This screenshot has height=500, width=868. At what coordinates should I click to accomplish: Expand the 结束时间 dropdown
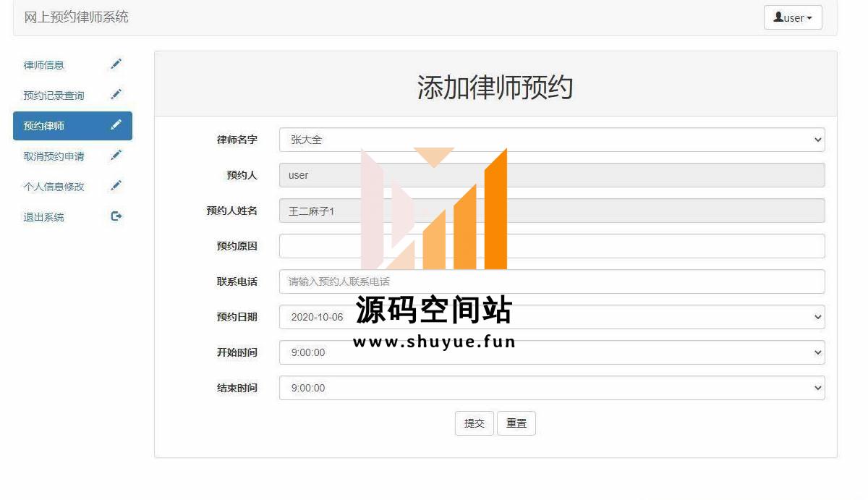[x=552, y=388]
